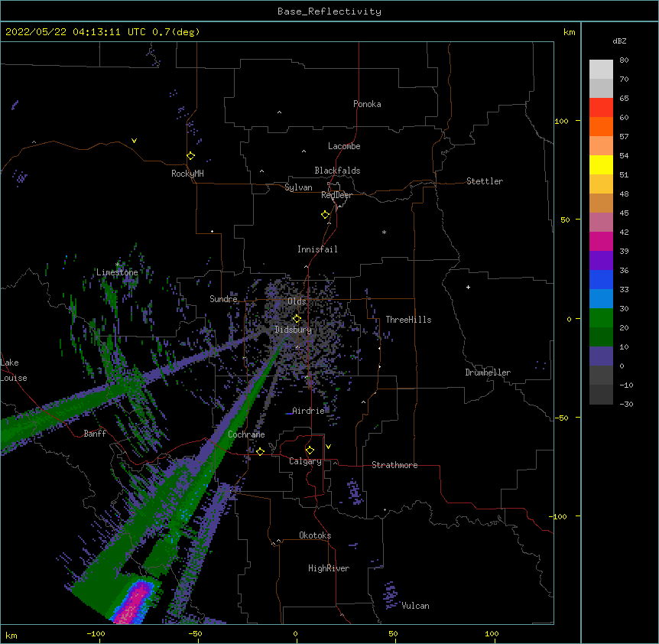Click the RedDeer city label
The image size is (659, 644).
336,195
